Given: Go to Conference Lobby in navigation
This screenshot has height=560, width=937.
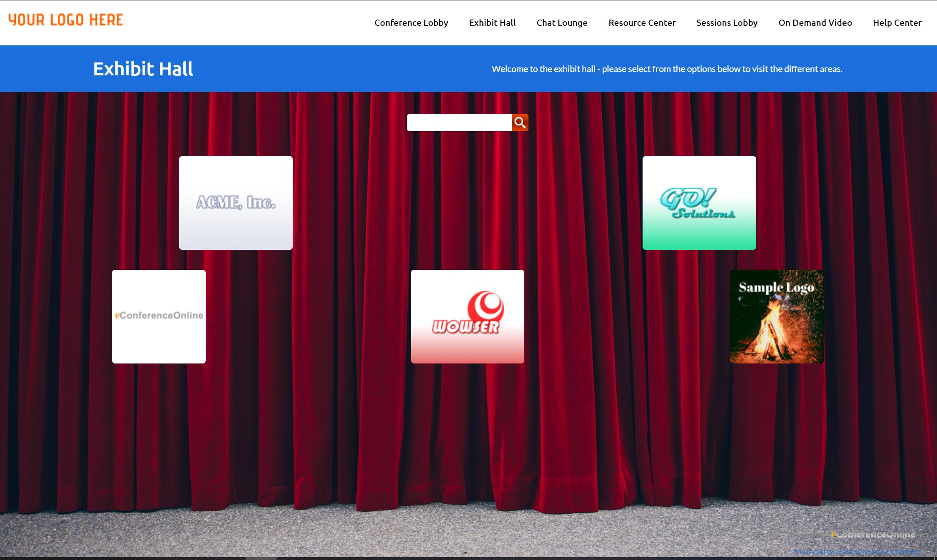Looking at the screenshot, I should pyautogui.click(x=411, y=23).
